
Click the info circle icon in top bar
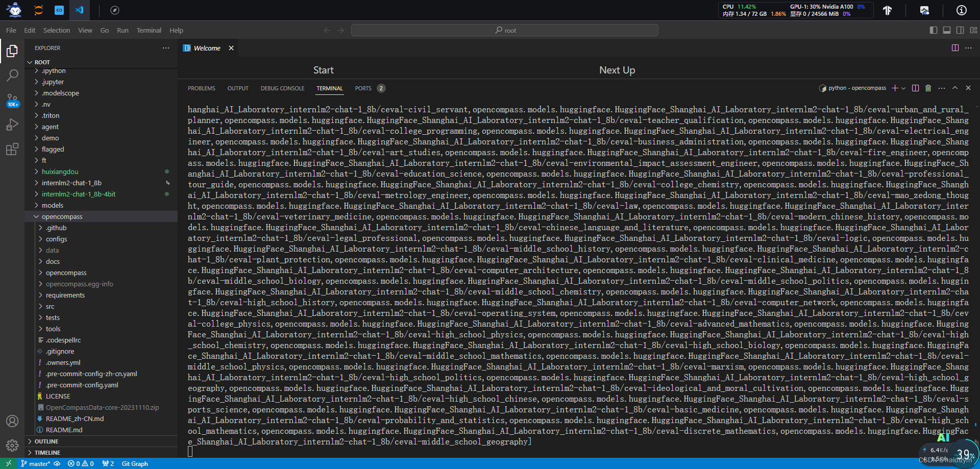pos(962,10)
